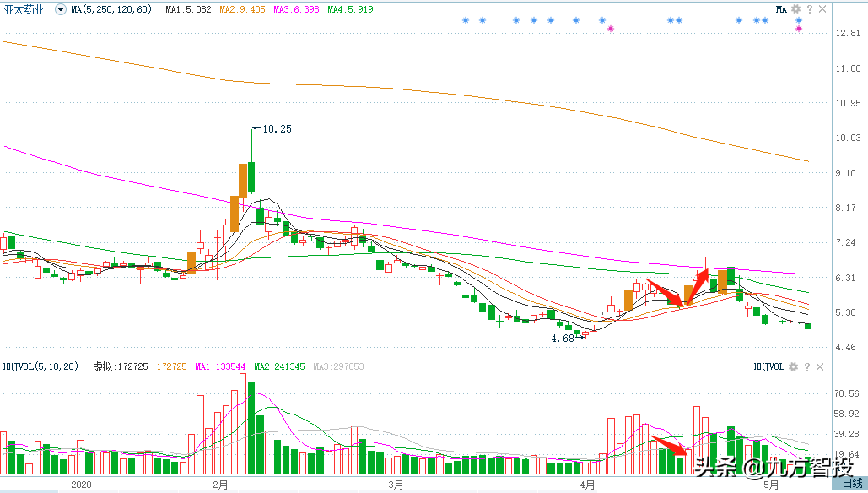Click the stock name 亚太药业
This screenshot has height=493, width=868.
click(24, 9)
